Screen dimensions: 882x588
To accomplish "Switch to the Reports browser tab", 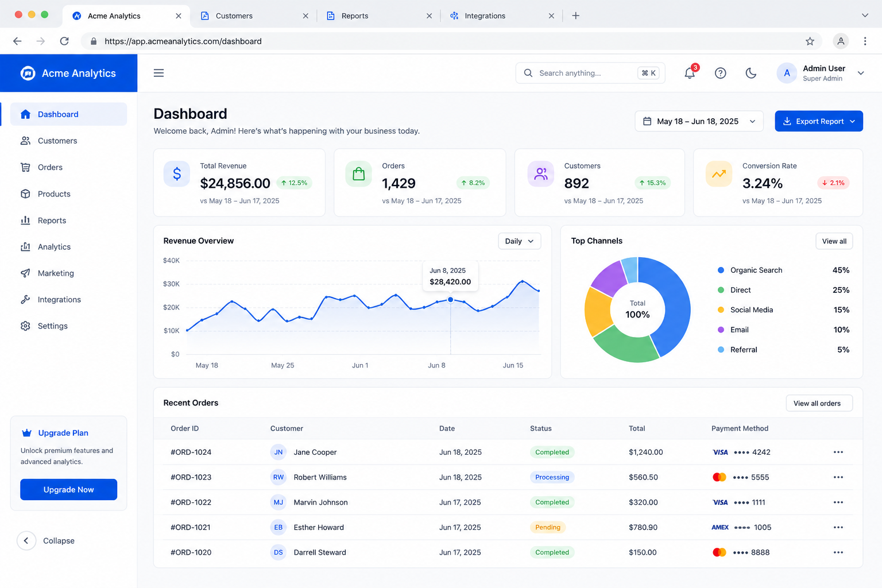I will click(379, 16).
